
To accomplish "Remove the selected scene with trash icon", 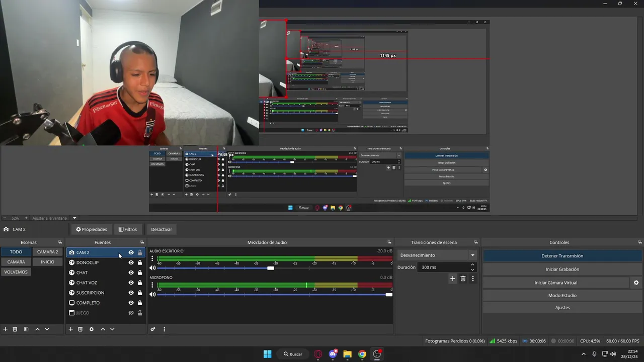I will [15, 329].
